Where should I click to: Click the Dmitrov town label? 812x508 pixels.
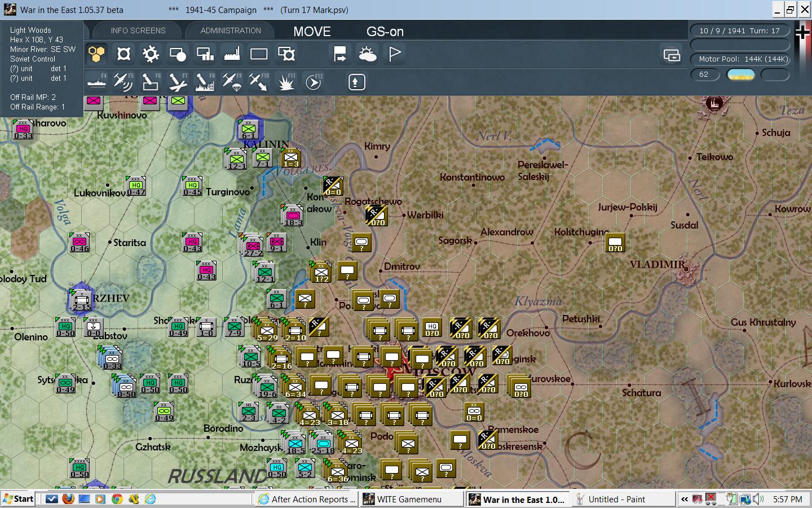(x=402, y=266)
